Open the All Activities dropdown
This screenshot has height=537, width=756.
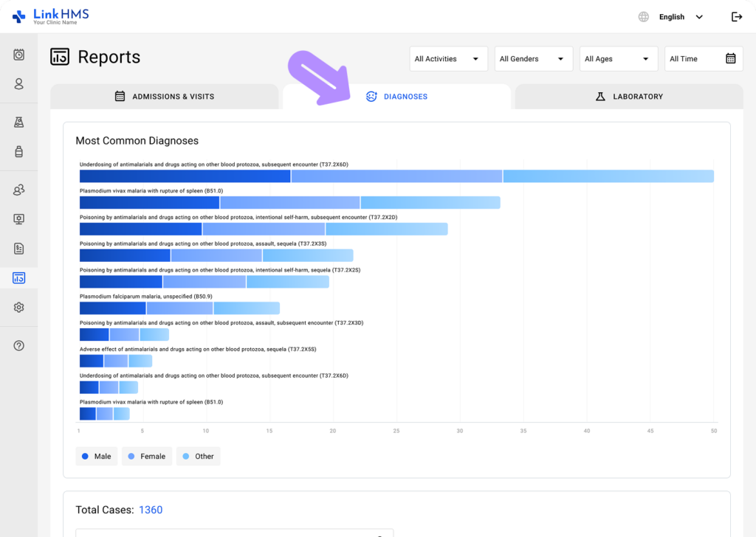click(x=448, y=58)
